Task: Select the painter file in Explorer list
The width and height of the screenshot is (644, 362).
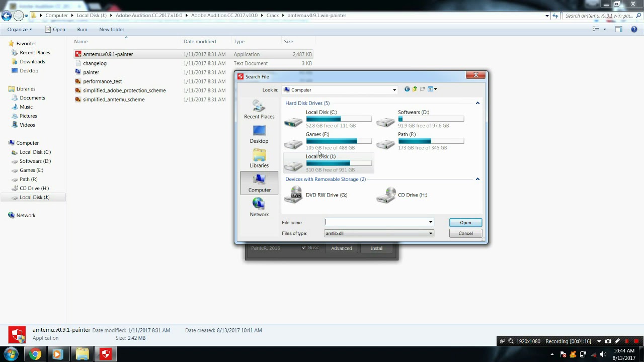Action: pos(91,72)
